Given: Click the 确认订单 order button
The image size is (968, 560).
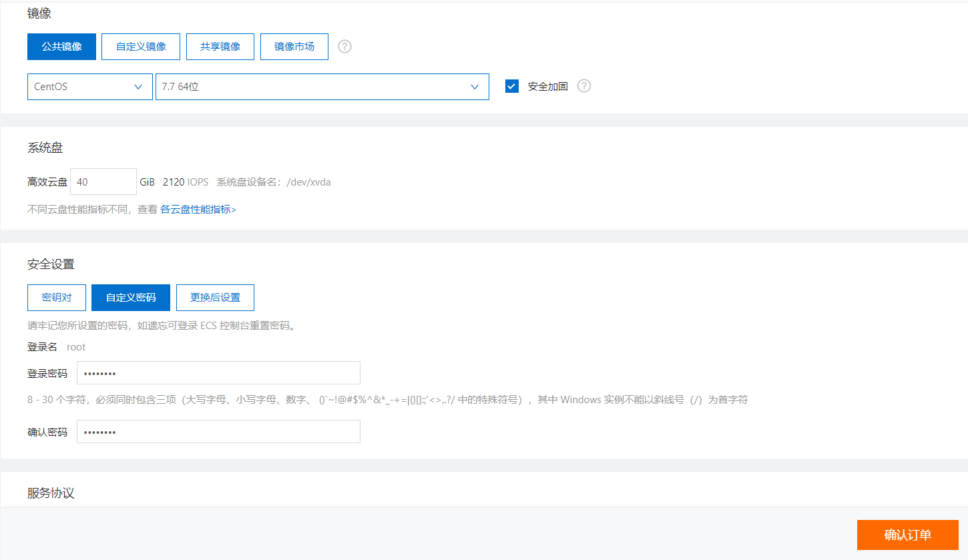Looking at the screenshot, I should 907,535.
